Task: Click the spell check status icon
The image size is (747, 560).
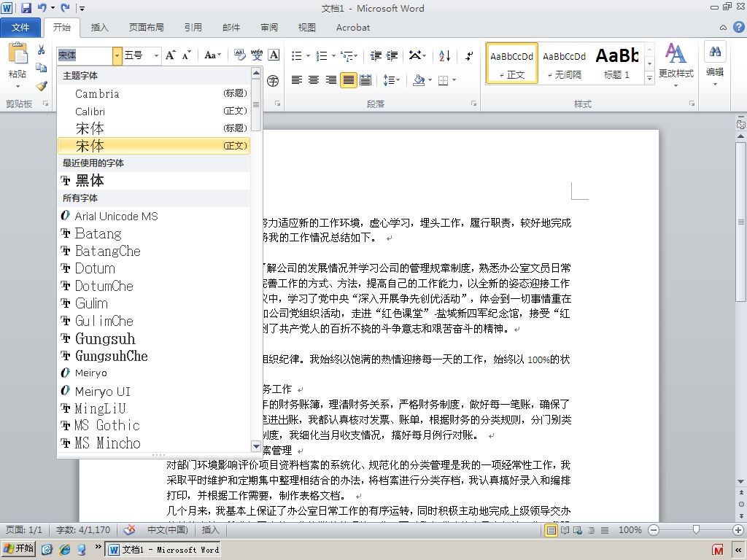Action: pyautogui.click(x=128, y=529)
